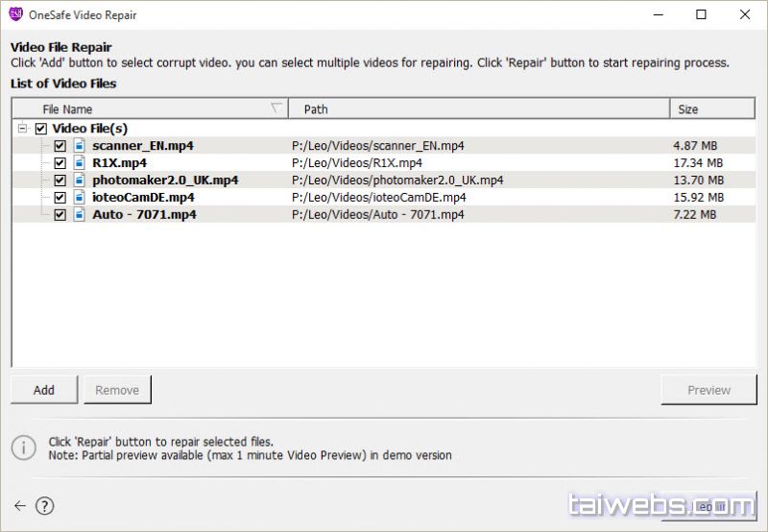
Task: Sort by the Size column header
Action: [x=710, y=109]
